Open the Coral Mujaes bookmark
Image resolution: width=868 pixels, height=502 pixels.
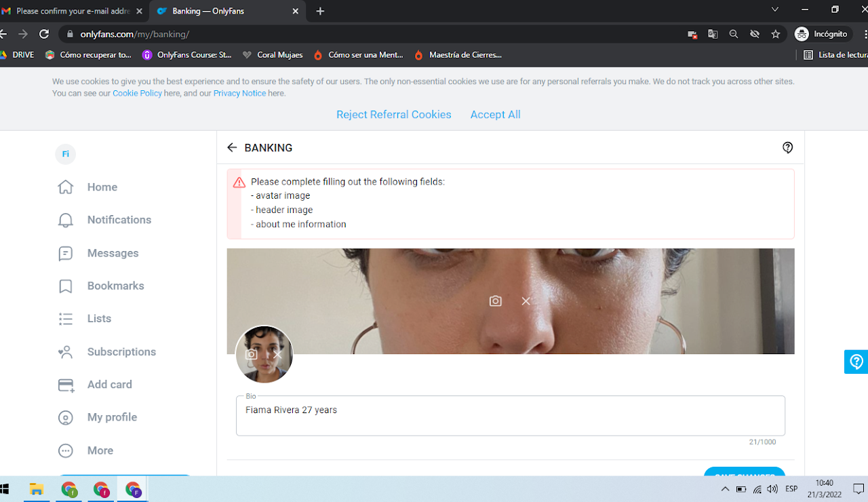tap(273, 55)
